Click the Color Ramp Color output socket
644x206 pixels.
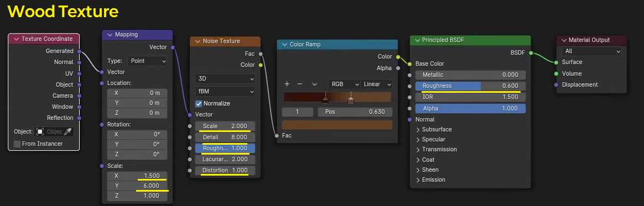pyautogui.click(x=398, y=57)
